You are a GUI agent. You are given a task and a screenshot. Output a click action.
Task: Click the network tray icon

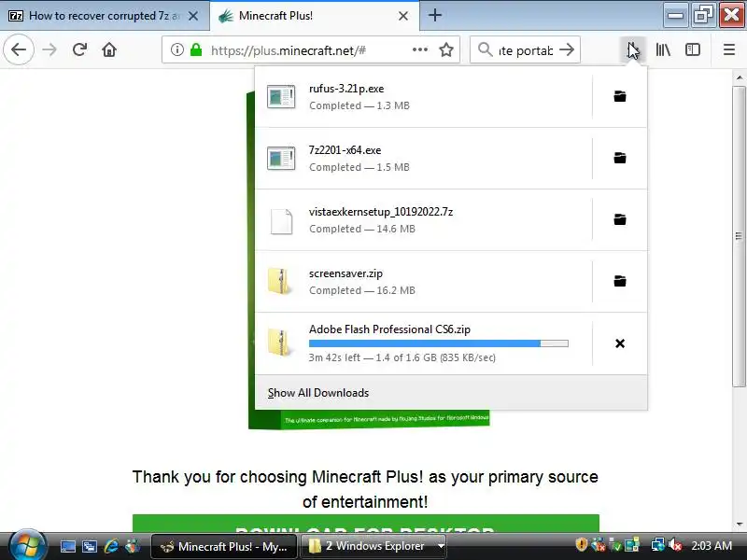pyautogui.click(x=657, y=545)
